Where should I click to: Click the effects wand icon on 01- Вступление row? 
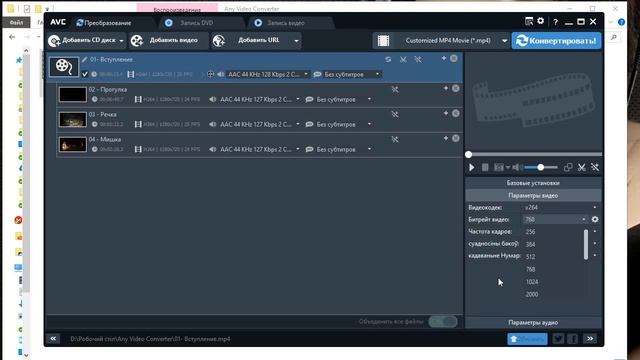coord(418,60)
